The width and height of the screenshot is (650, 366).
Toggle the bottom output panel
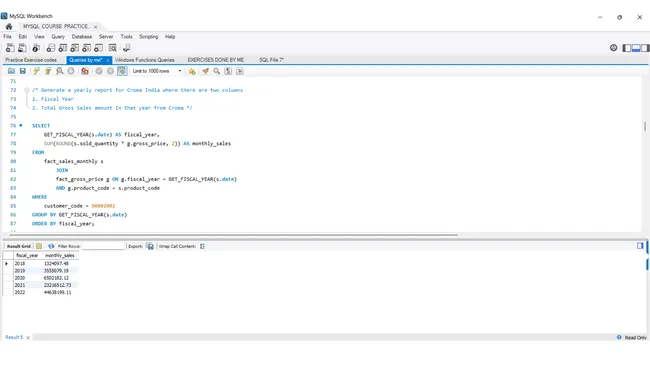click(636, 48)
